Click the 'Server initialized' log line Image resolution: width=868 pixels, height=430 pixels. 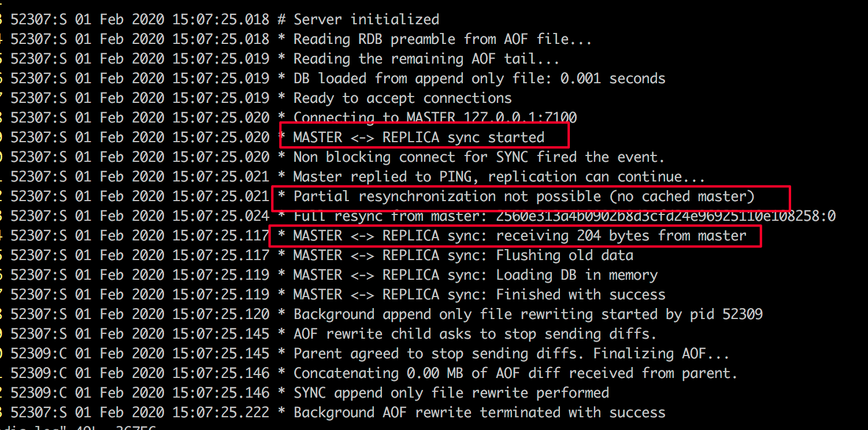click(366, 19)
